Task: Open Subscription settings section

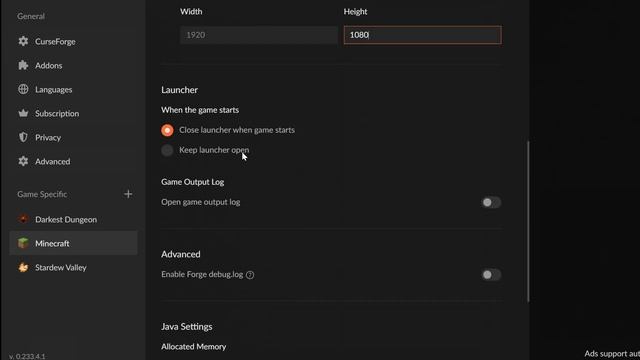Action: tap(73, 113)
